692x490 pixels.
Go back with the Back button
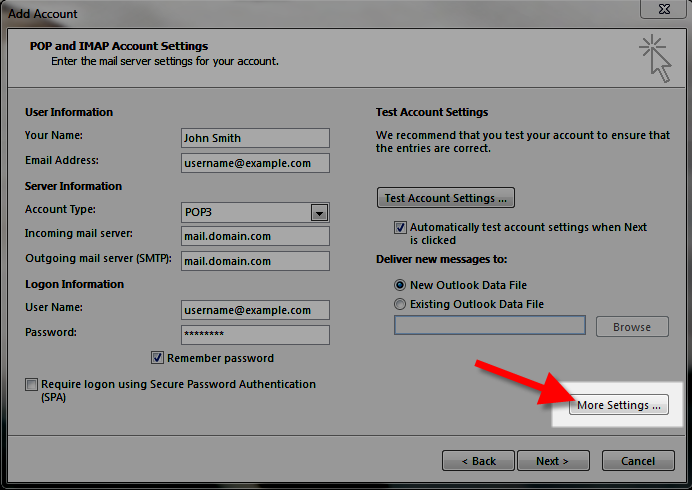478,461
